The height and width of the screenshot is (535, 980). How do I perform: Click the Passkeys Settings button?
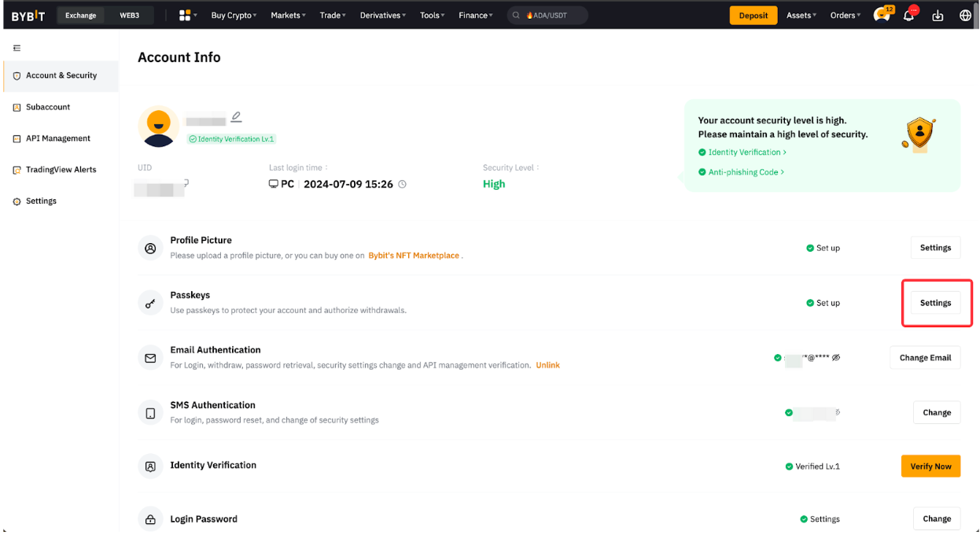coord(935,303)
